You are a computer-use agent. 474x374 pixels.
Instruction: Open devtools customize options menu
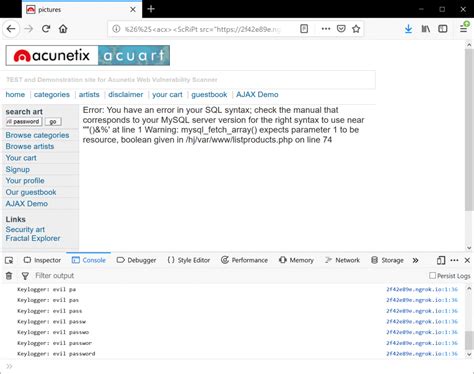pos(454,260)
